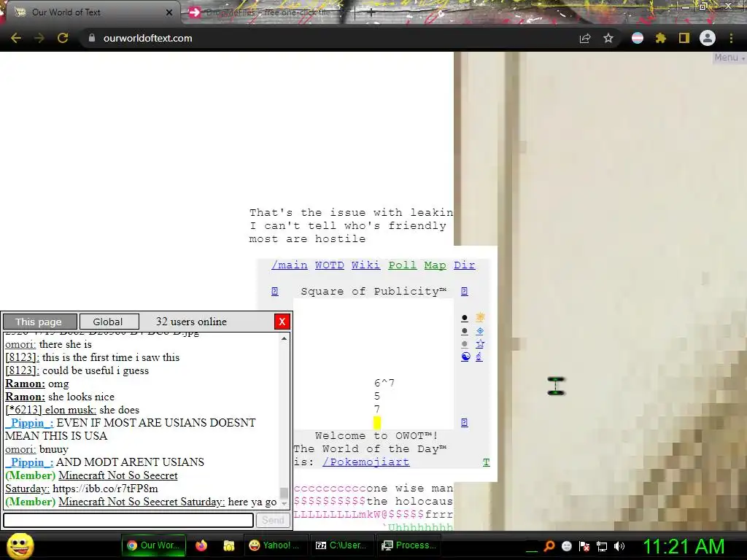This screenshot has width=747, height=560.
Task: Open Chrome three-dot menu
Action: click(x=731, y=38)
